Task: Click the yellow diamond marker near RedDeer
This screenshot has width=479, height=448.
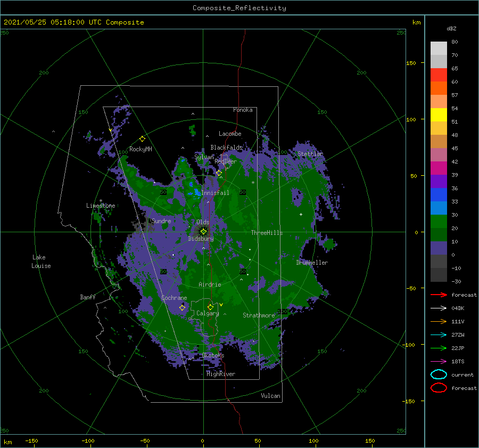Action: [x=219, y=173]
